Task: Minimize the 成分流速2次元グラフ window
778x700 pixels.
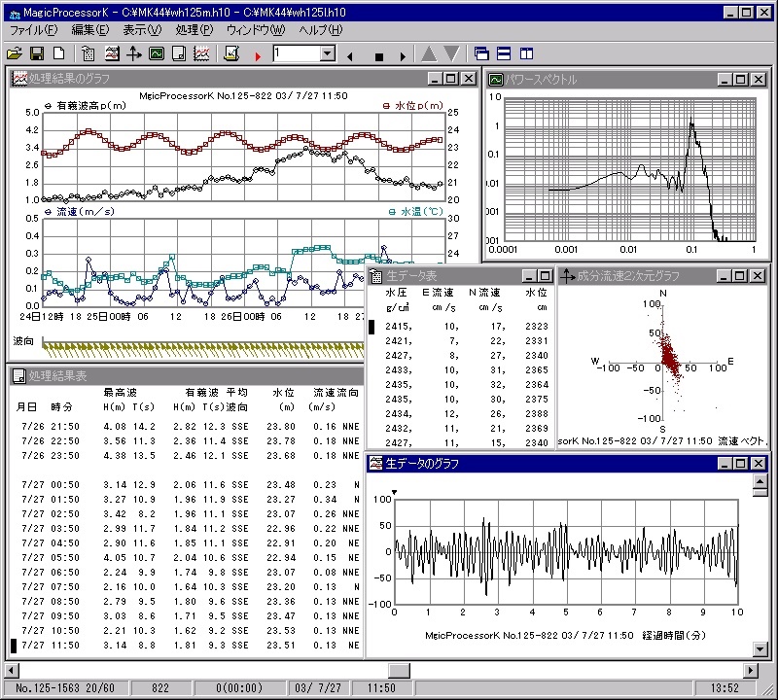Action: pyautogui.click(x=724, y=276)
